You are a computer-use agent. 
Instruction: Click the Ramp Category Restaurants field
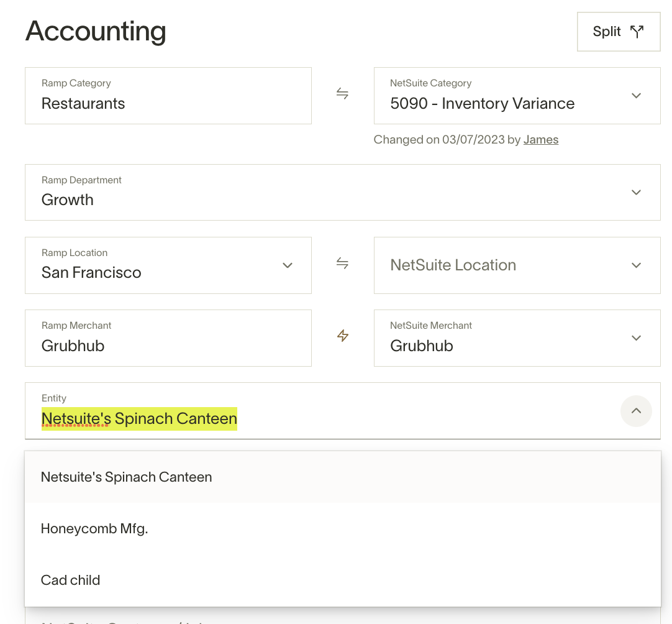pyautogui.click(x=168, y=96)
